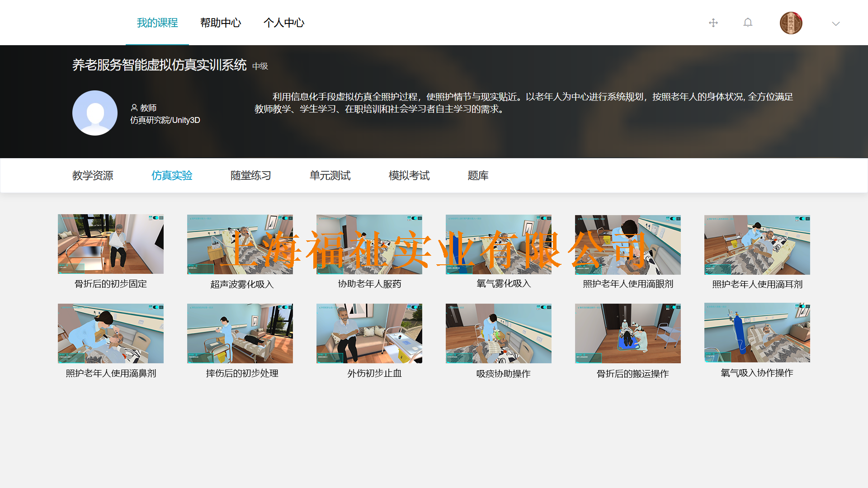Click the teacher profile avatar circle
This screenshot has width=868, height=488.
pos(95,113)
